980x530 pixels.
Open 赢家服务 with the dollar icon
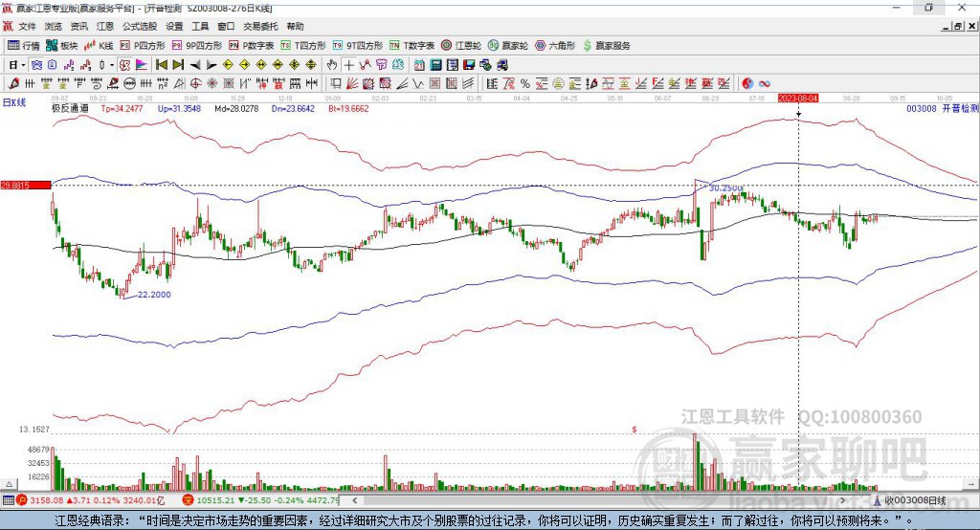click(x=607, y=46)
